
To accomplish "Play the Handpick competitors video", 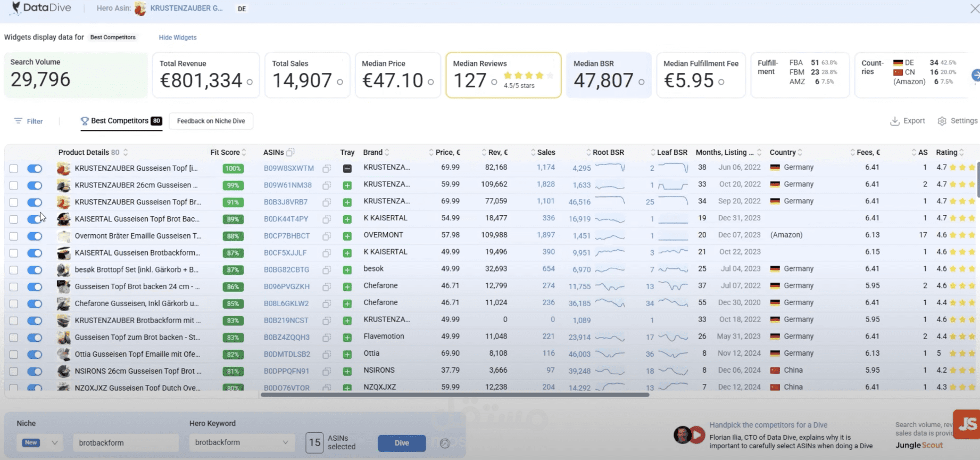I will (696, 436).
